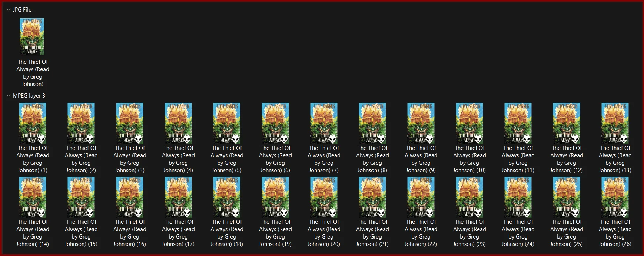Screen dimensions: 644x256
Task: Select MP3 file thumbnail numbered (13)
Action: pos(615,124)
